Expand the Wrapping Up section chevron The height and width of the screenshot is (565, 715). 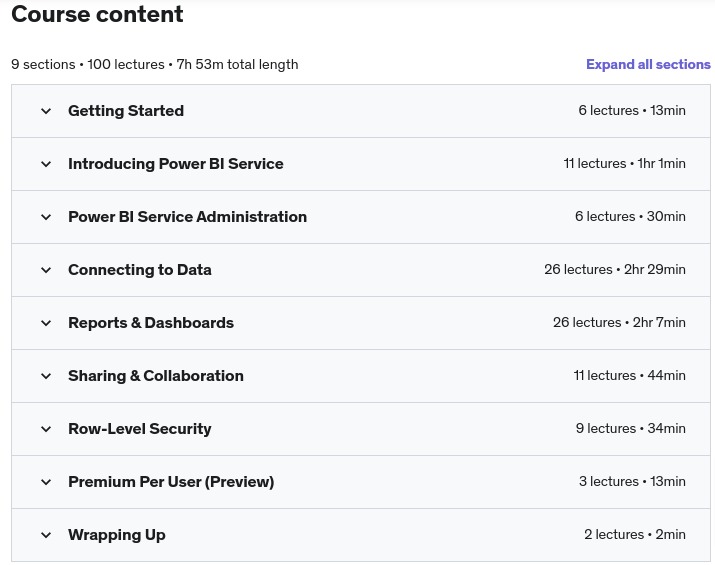46,535
